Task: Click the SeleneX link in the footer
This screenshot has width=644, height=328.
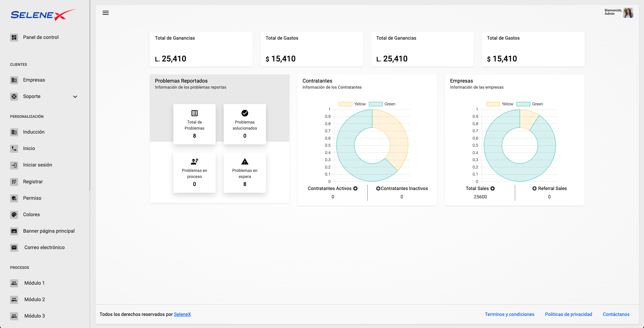Action: (x=182, y=314)
